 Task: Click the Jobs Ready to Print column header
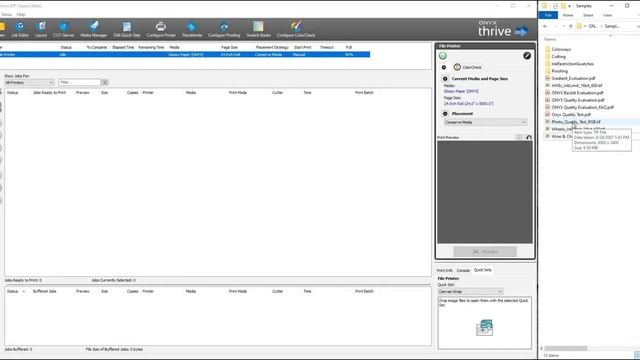(x=49, y=93)
